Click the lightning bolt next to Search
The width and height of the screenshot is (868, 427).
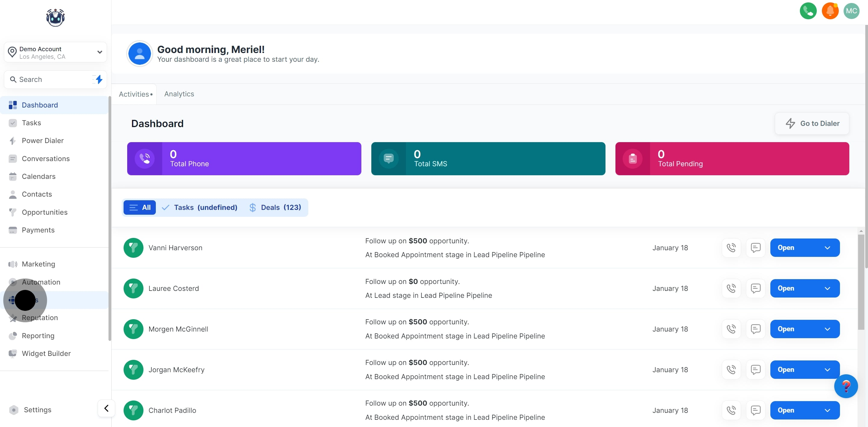(x=99, y=79)
